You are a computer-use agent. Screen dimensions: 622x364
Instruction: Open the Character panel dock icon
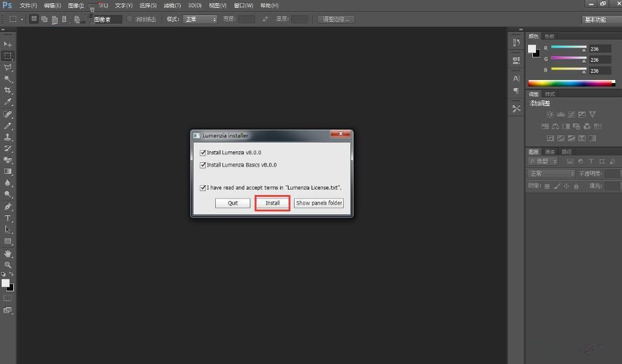(516, 78)
